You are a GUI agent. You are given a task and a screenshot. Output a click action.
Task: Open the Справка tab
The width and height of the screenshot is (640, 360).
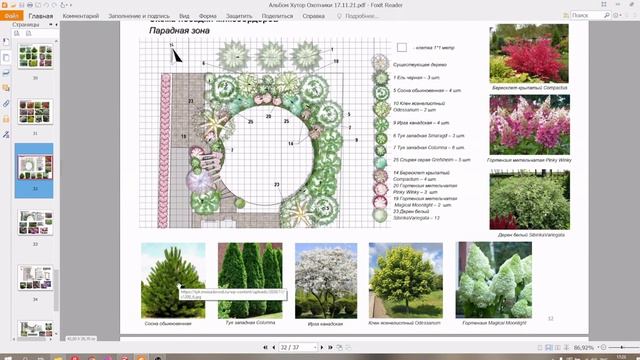point(313,16)
